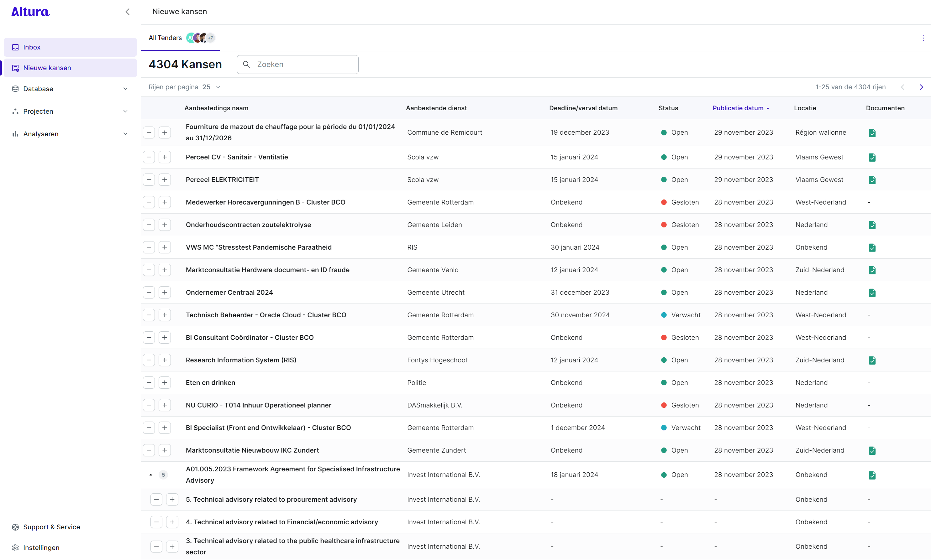Sort by Aanbestedings naam column header

point(216,108)
